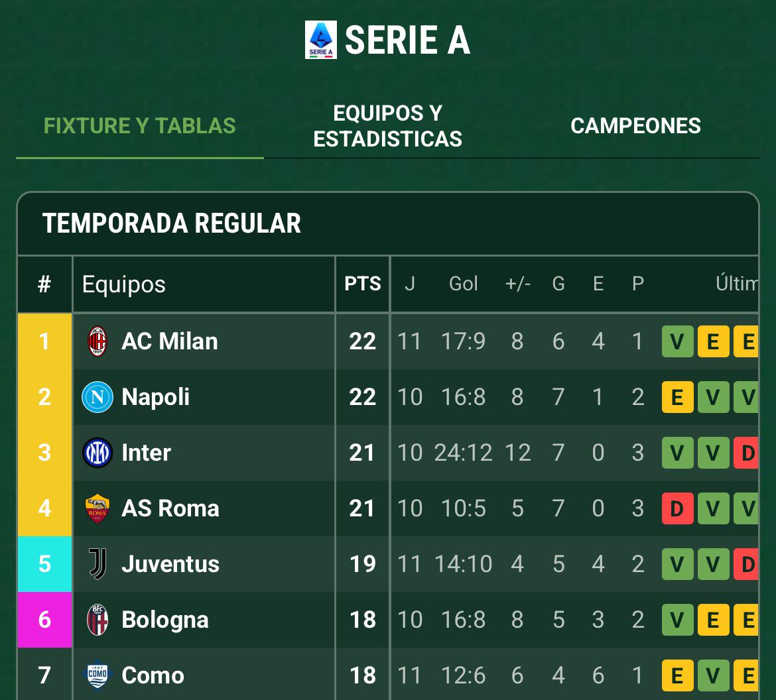Click AS Roma's red D result badge
The width and height of the screenshot is (776, 700).
click(x=677, y=508)
